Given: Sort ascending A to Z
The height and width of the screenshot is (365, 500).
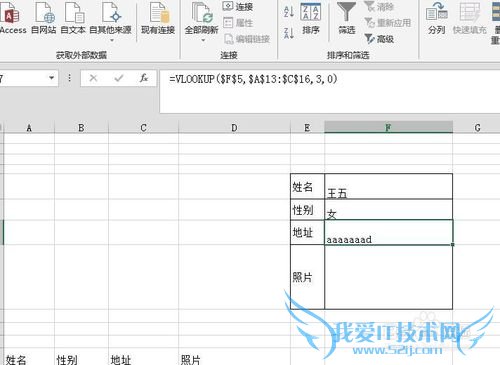Looking at the screenshot, I should pos(289,11).
